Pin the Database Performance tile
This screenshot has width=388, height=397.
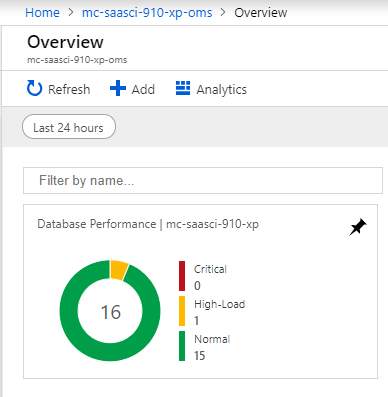[x=358, y=227]
